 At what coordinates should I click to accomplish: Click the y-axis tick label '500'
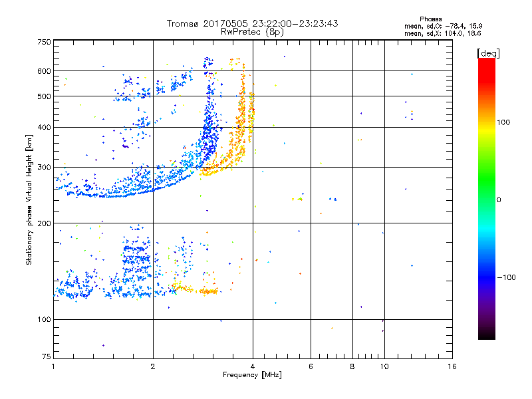pyautogui.click(x=44, y=96)
